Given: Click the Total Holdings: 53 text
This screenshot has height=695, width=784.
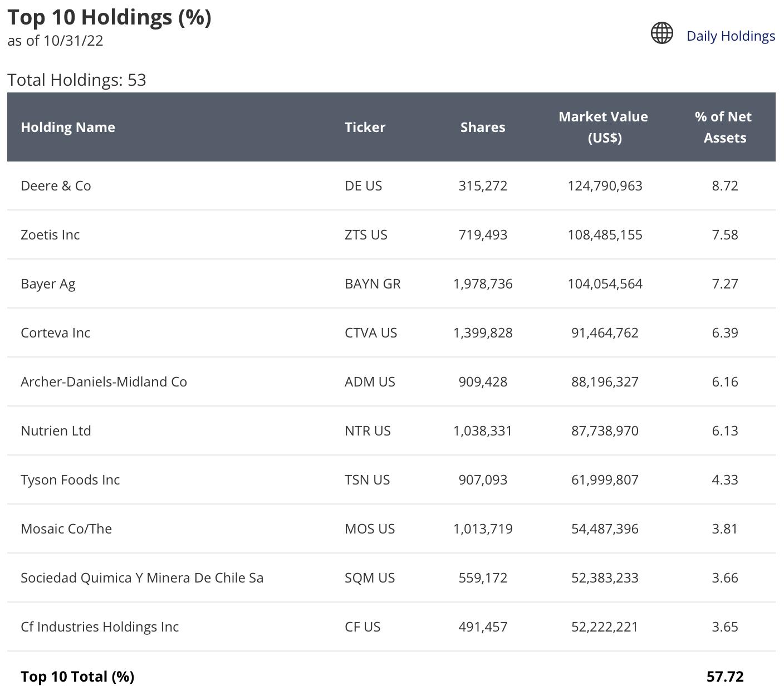Looking at the screenshot, I should 77,80.
